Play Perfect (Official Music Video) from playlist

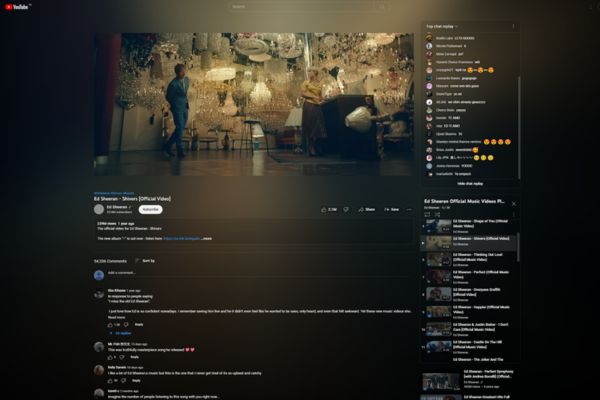coord(470,277)
